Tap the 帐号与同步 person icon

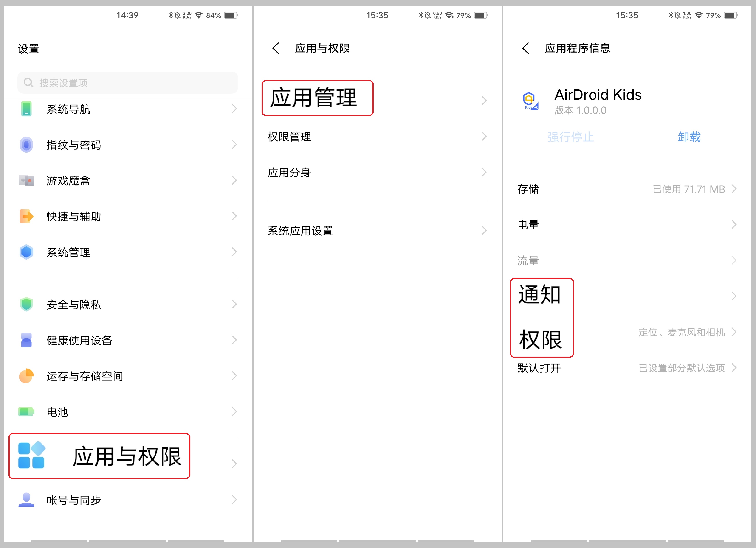click(26, 500)
